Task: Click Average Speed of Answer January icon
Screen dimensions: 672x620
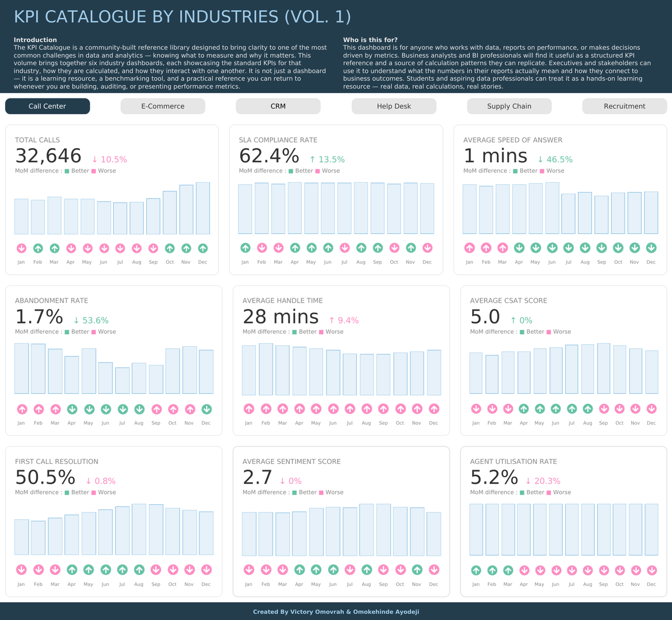Action: tap(469, 248)
